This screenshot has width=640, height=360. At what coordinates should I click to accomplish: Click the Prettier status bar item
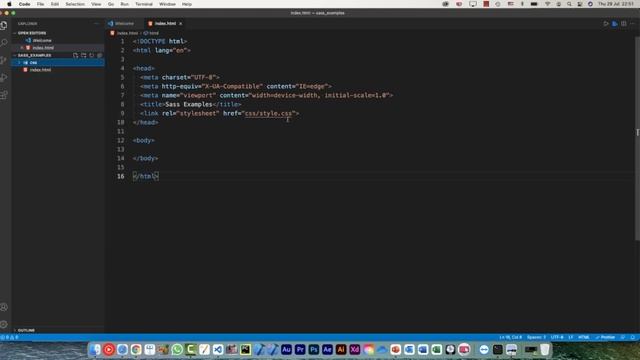pos(605,337)
